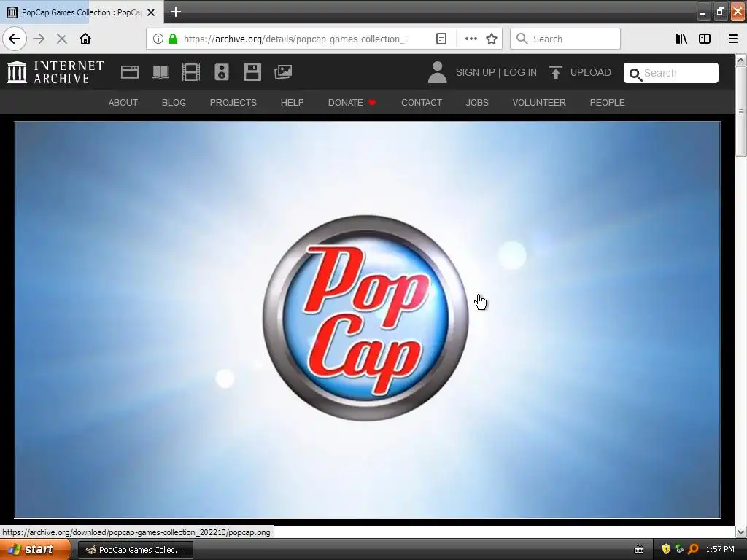Click the SIGN UP link
Viewport: 747px width, 560px height.
pos(476,72)
